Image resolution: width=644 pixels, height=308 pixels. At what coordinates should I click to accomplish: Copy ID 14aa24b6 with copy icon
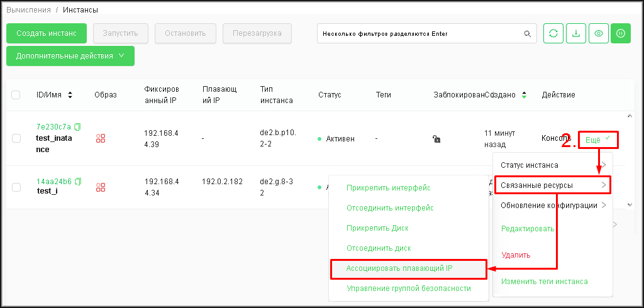pyautogui.click(x=78, y=181)
